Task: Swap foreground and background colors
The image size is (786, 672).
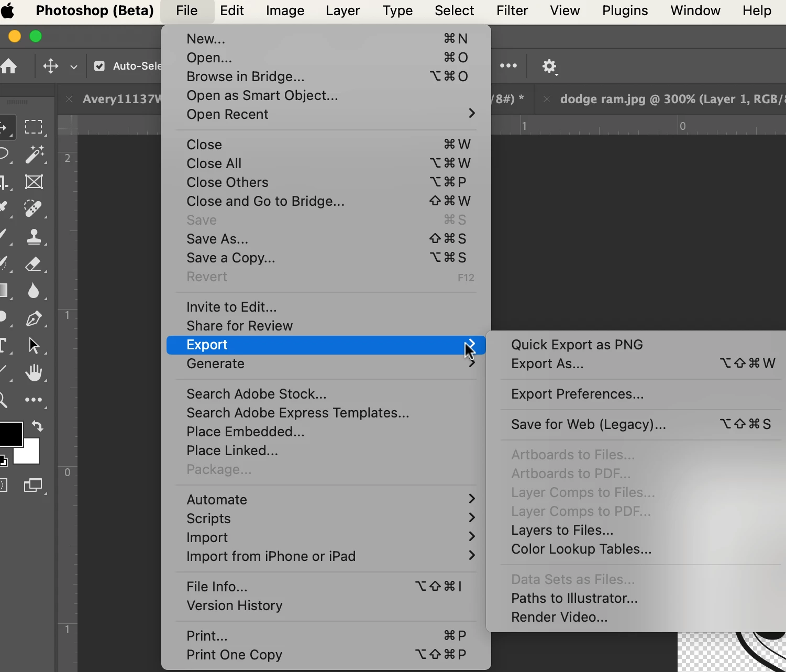Action: (37, 426)
